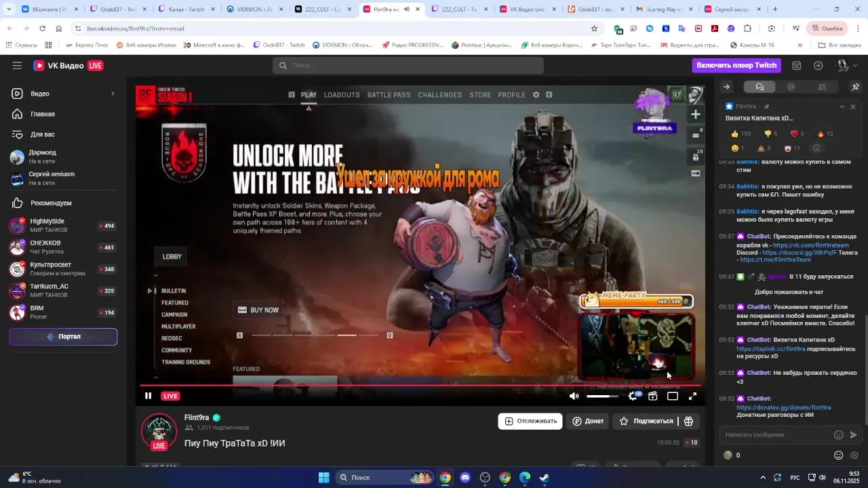The width and height of the screenshot is (868, 488).
Task: Switch to the chat messages tab
Action: [x=759, y=87]
